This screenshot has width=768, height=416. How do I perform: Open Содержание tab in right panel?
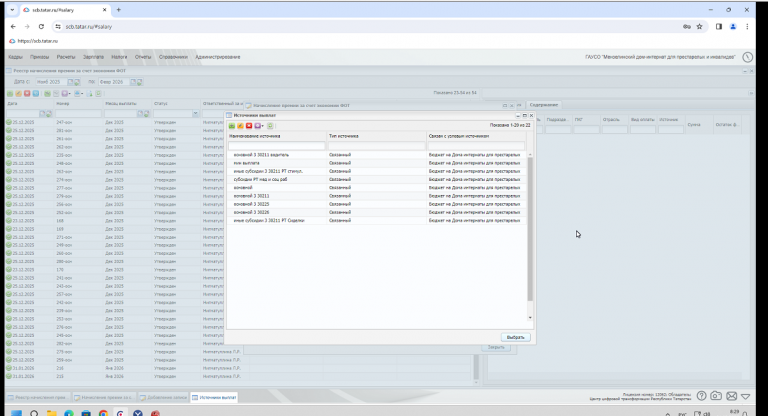[543, 105]
